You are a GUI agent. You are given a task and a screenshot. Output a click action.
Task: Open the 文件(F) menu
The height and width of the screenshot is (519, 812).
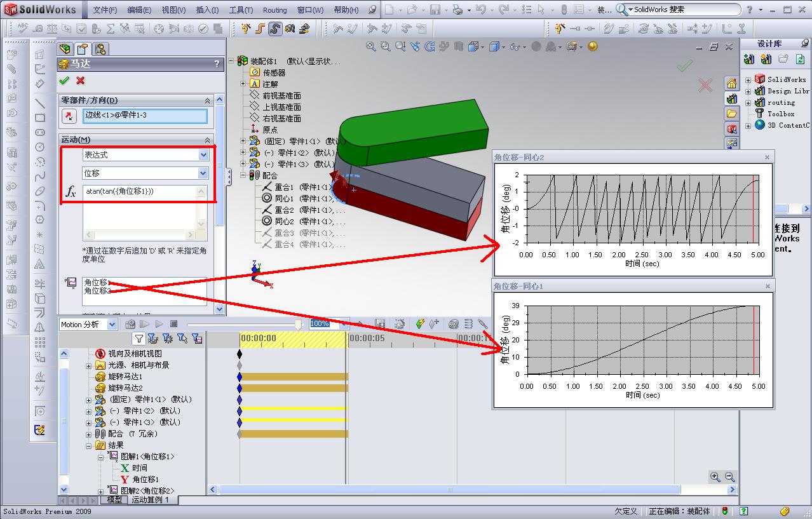pyautogui.click(x=105, y=10)
